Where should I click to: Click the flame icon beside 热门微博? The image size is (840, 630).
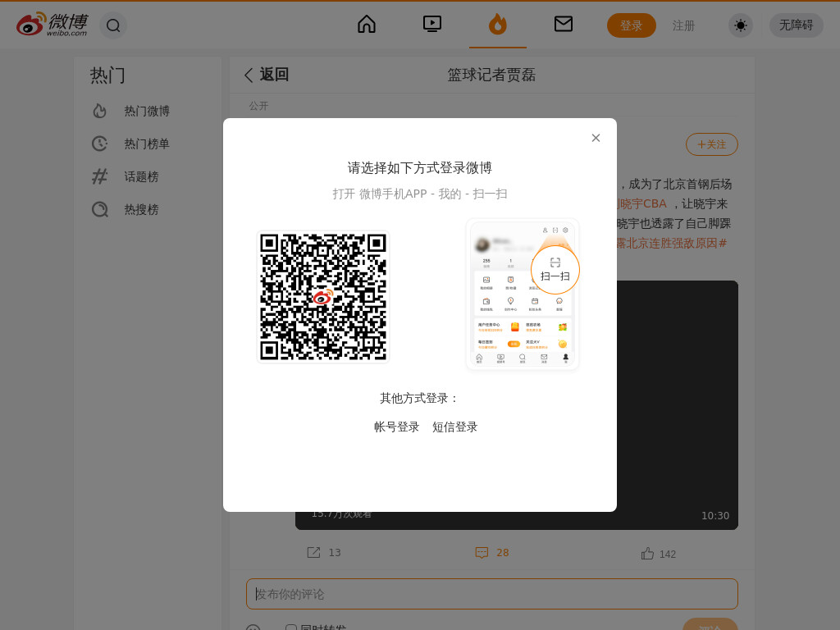[x=99, y=111]
